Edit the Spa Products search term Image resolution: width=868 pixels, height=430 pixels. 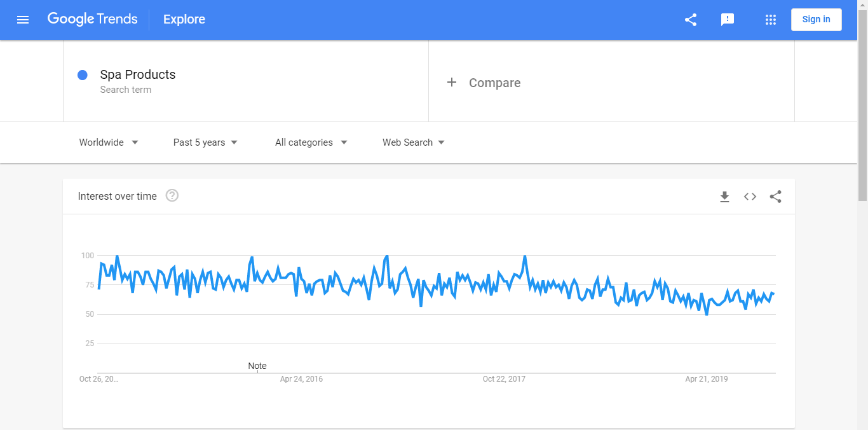click(x=138, y=74)
